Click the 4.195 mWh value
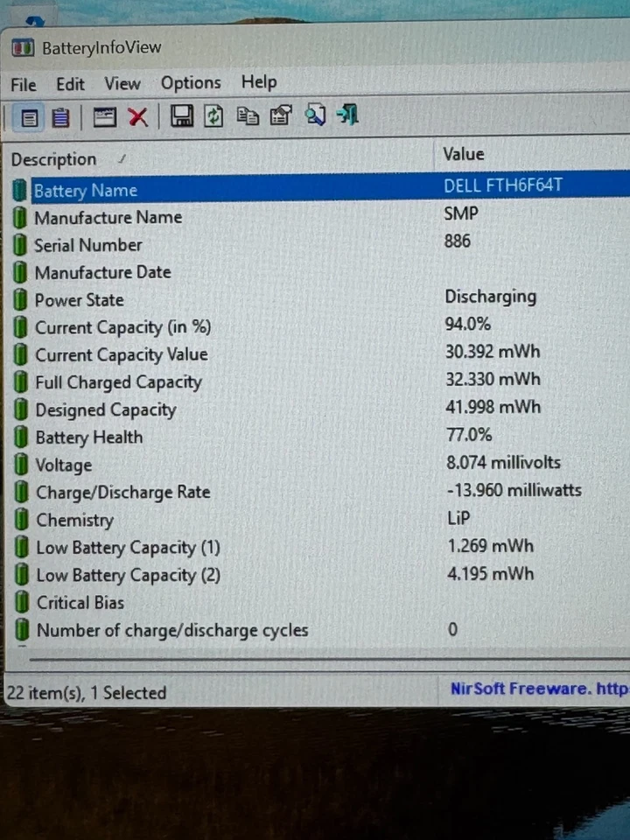This screenshot has height=840, width=630. (491, 574)
